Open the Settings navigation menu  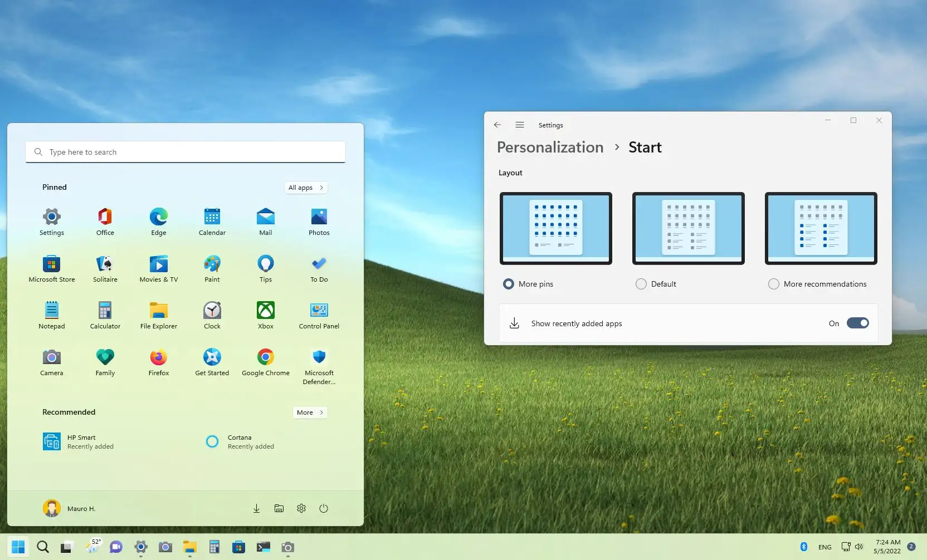[520, 125]
